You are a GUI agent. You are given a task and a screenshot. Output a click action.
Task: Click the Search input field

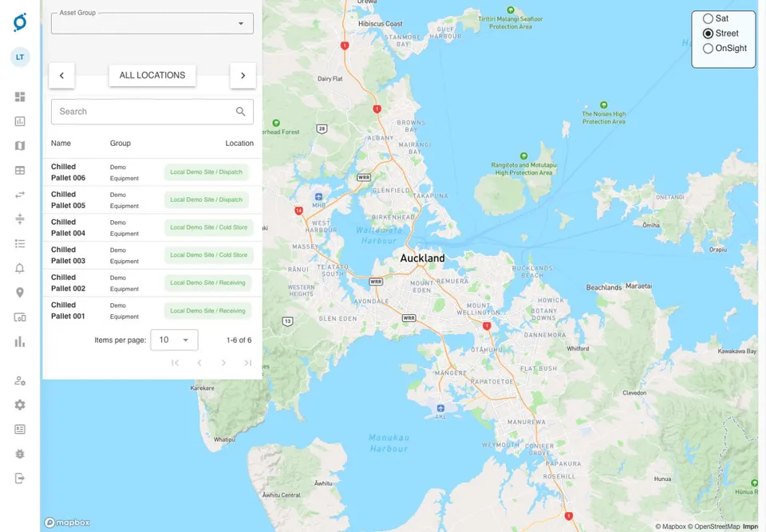[x=152, y=112]
